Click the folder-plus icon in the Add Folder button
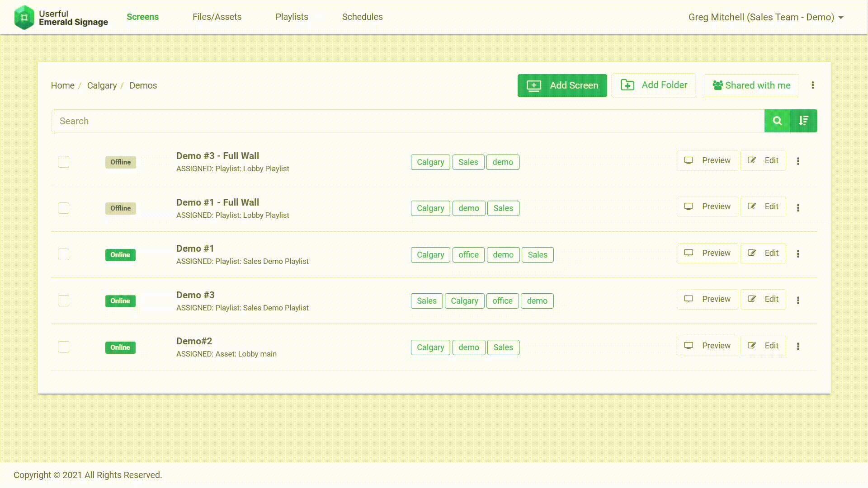The width and height of the screenshot is (868, 488). tap(627, 85)
